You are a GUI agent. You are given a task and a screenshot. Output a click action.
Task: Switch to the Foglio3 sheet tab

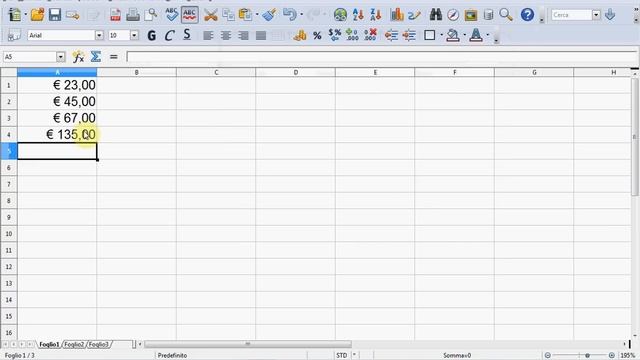pyautogui.click(x=98, y=344)
